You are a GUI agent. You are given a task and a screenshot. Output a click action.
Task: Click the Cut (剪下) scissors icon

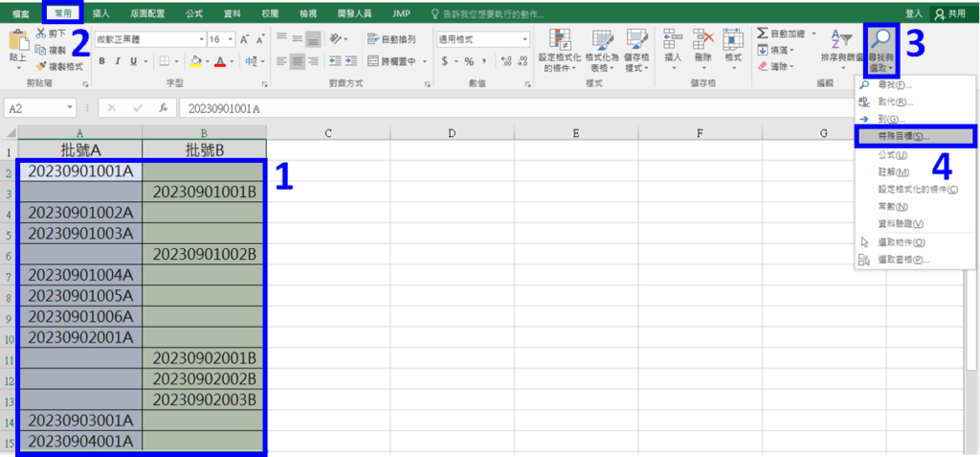tap(41, 34)
